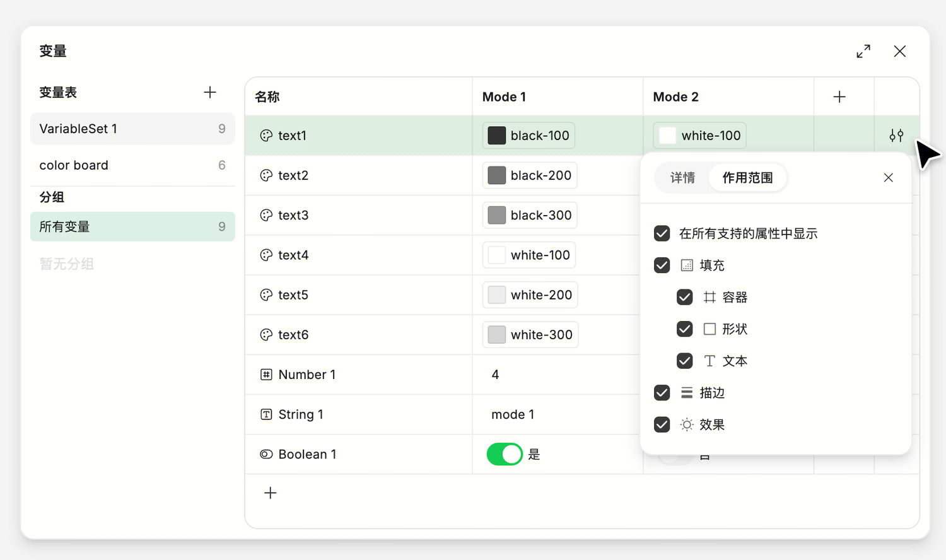Uncheck the 填充 fill scope checkbox

pos(662,265)
